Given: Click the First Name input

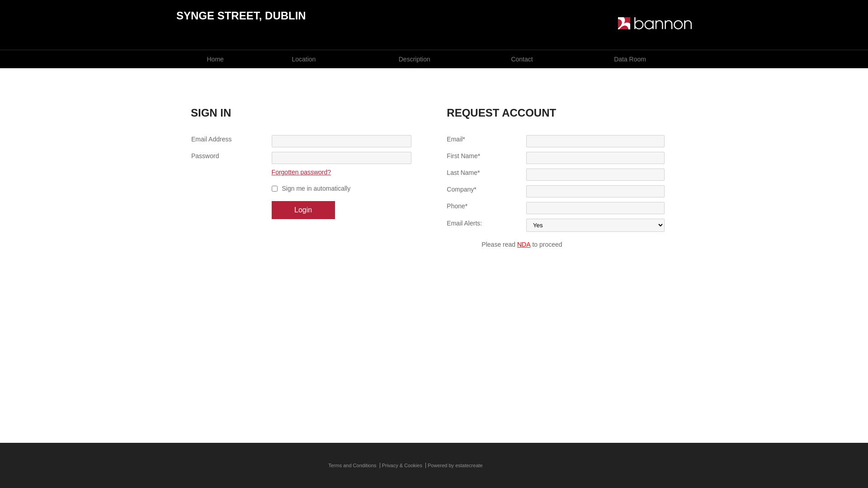Looking at the screenshot, I should point(595,158).
